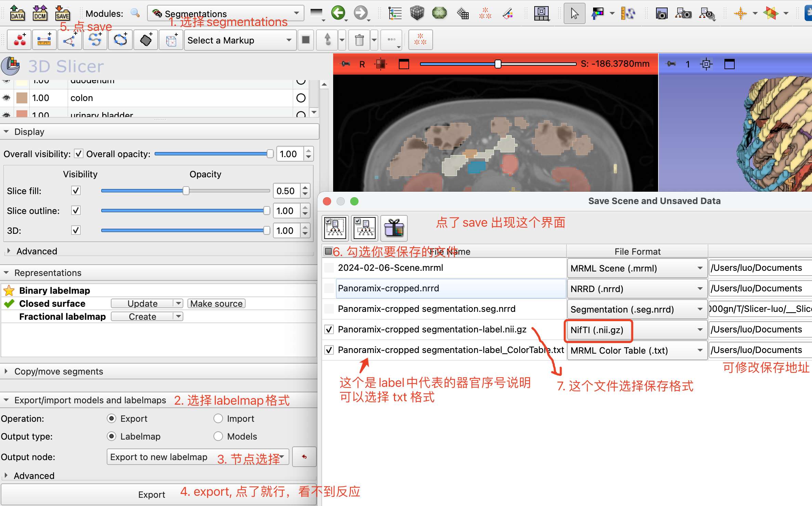Click the Make source button
The image size is (812, 506).
click(x=216, y=303)
